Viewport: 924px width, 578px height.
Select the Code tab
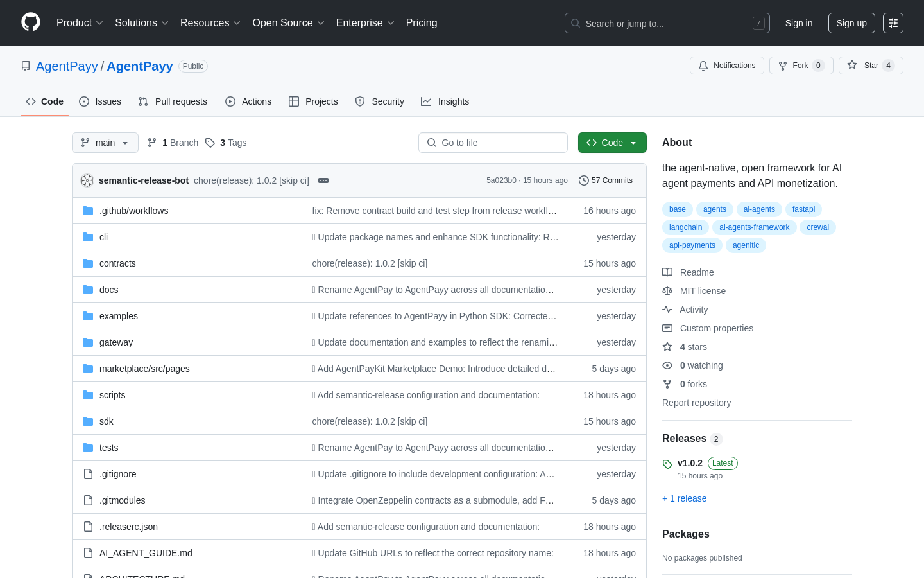point(45,101)
